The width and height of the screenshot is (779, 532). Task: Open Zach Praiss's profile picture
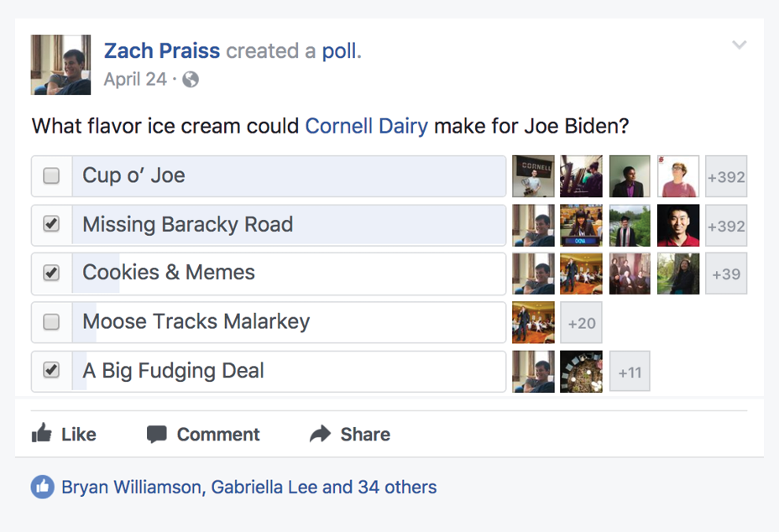click(x=60, y=65)
